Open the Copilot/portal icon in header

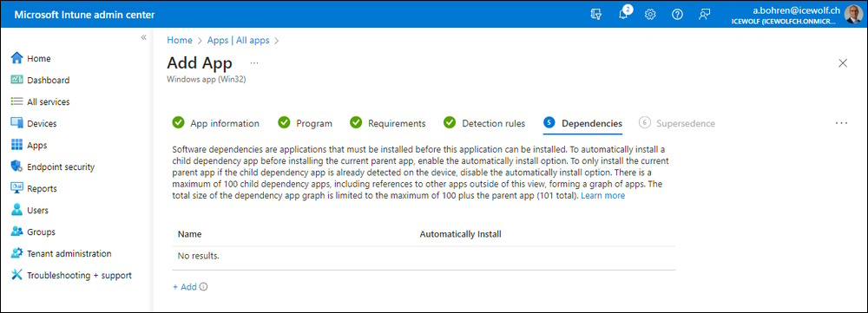point(596,15)
